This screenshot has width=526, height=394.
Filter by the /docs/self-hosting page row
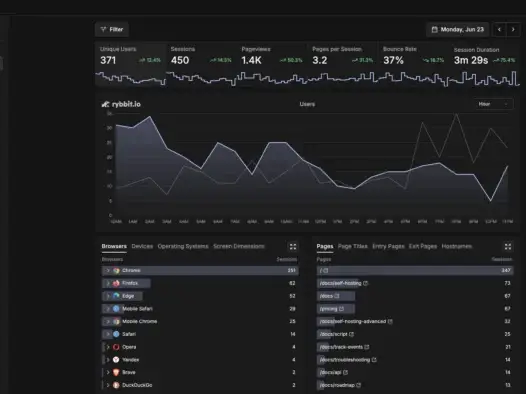[x=415, y=283]
